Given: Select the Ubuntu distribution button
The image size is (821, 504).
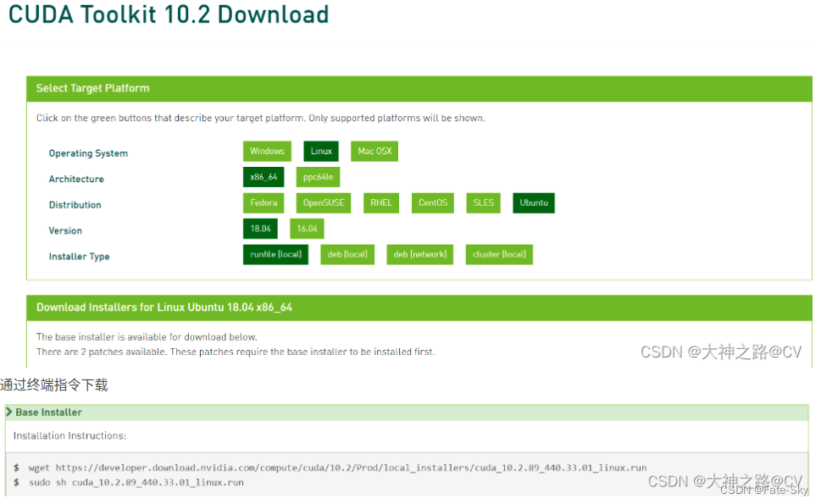Looking at the screenshot, I should tap(534, 203).
